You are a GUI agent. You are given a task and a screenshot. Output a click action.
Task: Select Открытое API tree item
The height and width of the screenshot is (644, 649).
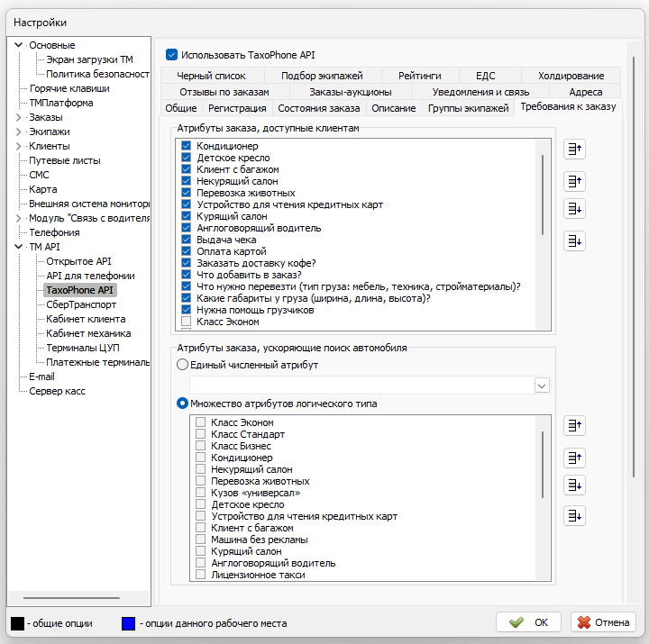click(x=78, y=261)
